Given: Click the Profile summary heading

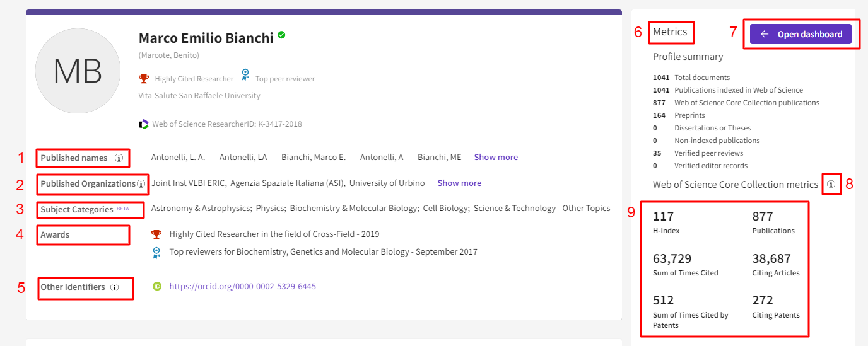Looking at the screenshot, I should [x=688, y=56].
